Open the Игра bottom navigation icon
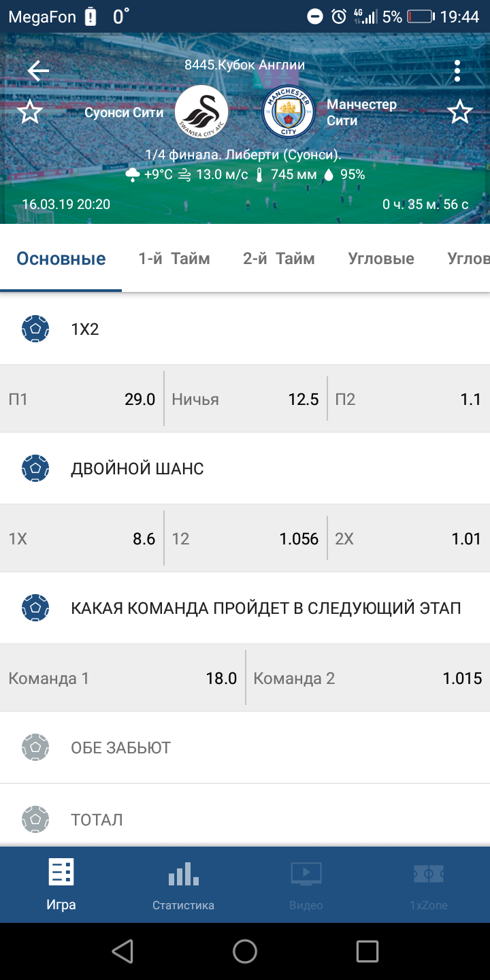The width and height of the screenshot is (490, 980). coord(61,885)
